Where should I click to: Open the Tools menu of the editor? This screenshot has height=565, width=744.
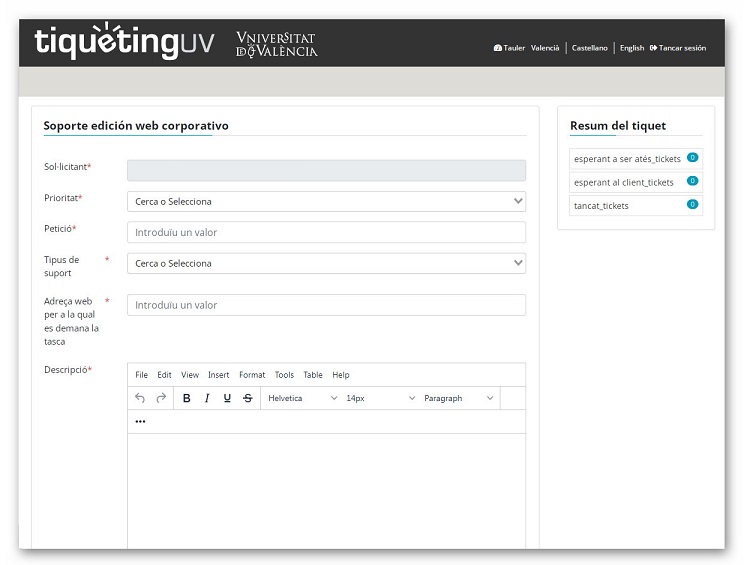284,375
